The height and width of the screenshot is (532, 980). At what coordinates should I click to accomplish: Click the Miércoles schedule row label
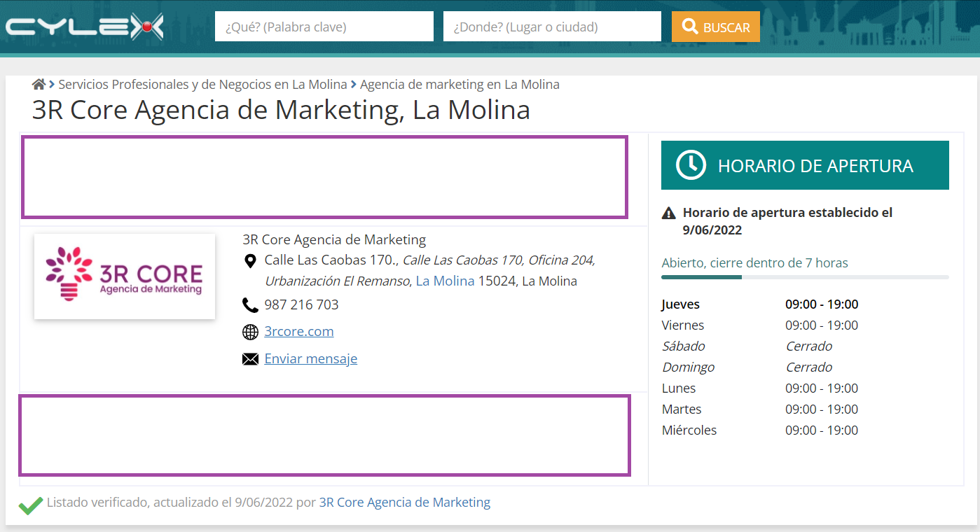pyautogui.click(x=689, y=430)
